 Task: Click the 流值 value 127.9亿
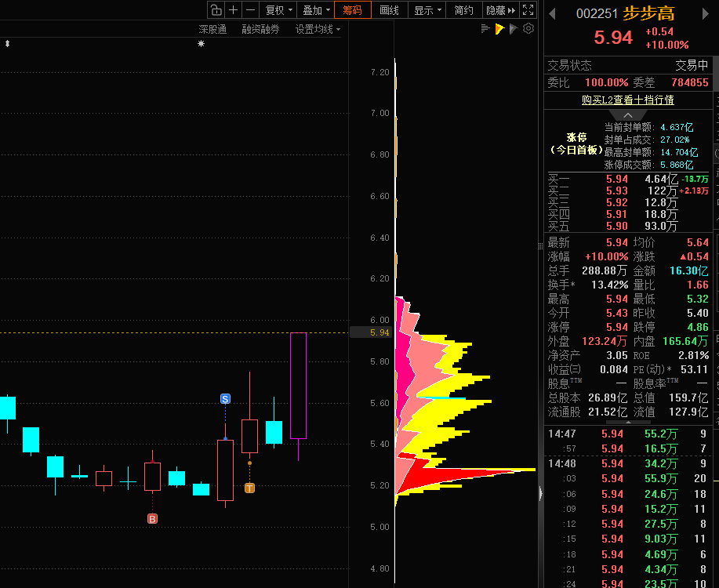(x=688, y=412)
